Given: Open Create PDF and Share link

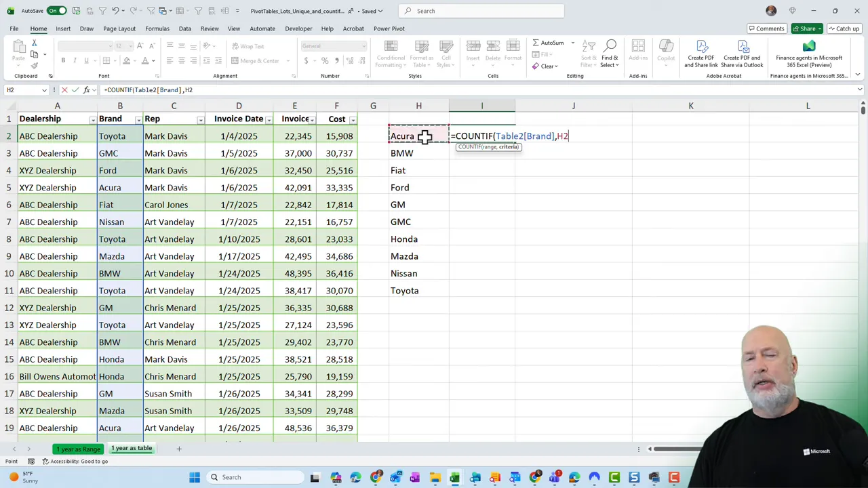Looking at the screenshot, I should pos(701,53).
